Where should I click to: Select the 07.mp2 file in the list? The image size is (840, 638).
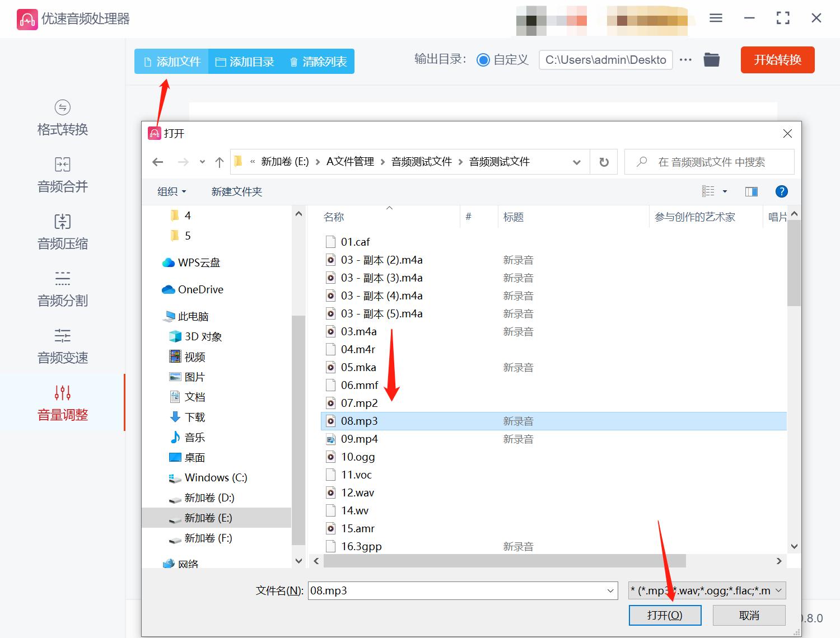[359, 402]
